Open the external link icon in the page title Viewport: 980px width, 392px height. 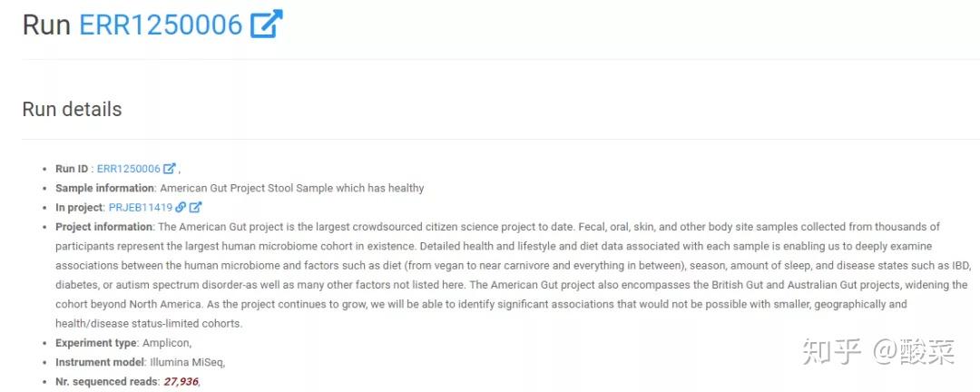tap(266, 24)
